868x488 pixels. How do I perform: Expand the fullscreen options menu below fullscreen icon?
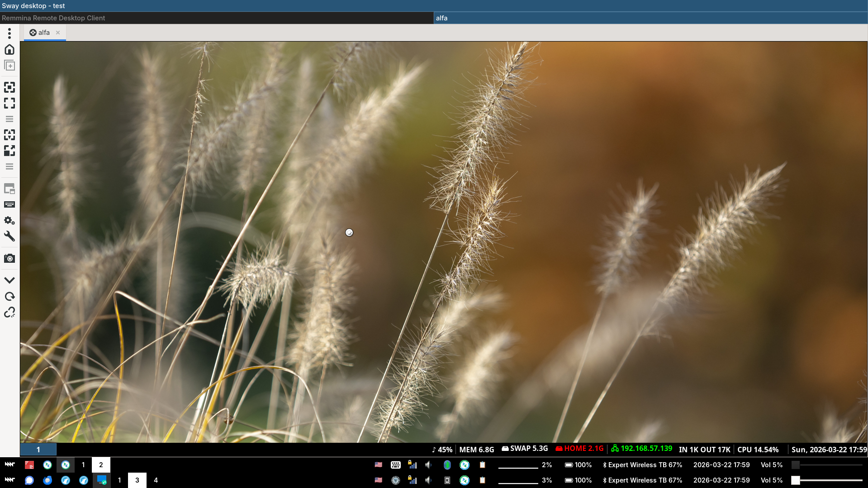[9, 119]
